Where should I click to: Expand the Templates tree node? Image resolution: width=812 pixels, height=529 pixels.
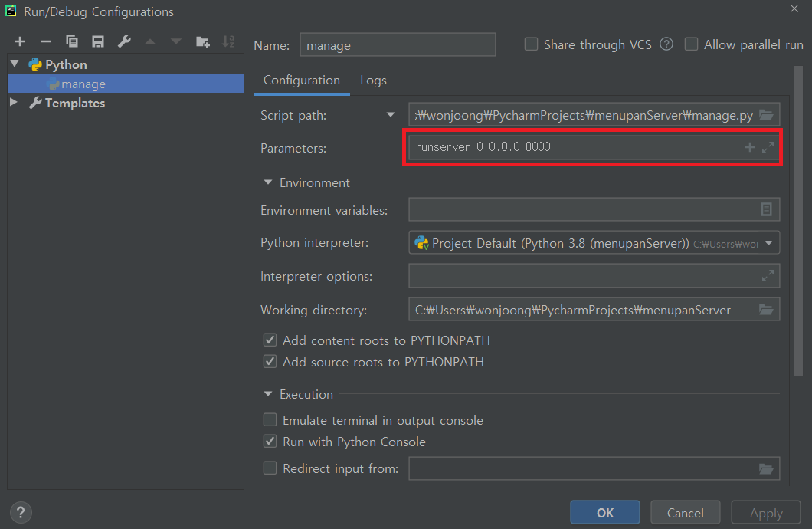[14, 102]
